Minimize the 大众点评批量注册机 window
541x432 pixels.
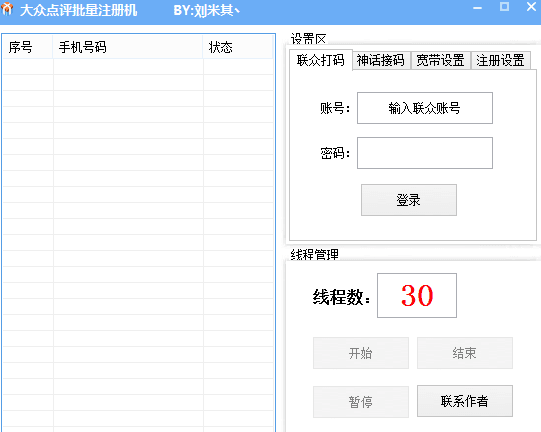[x=477, y=8]
